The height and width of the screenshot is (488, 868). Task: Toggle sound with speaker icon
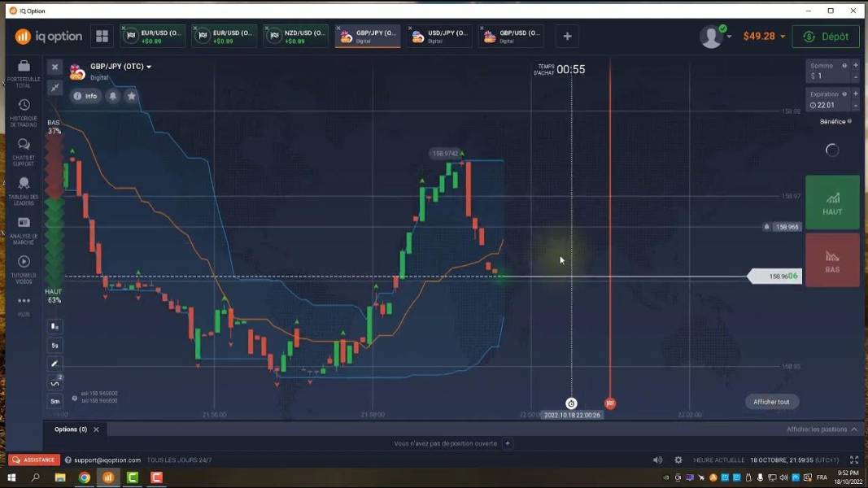pos(657,460)
